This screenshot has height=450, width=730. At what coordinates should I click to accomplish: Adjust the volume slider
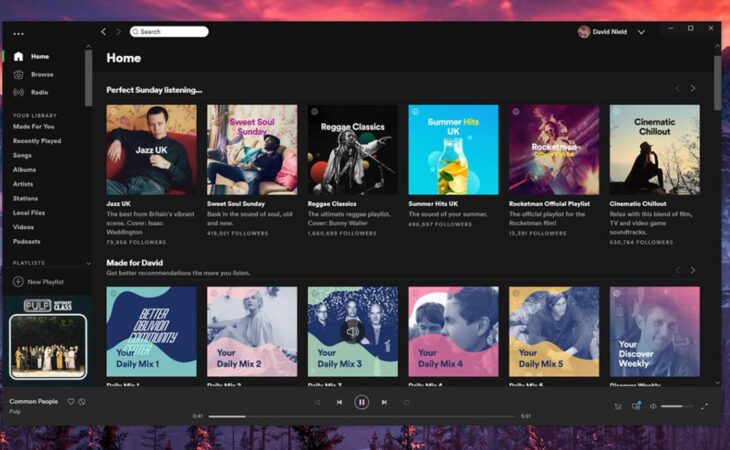676,406
